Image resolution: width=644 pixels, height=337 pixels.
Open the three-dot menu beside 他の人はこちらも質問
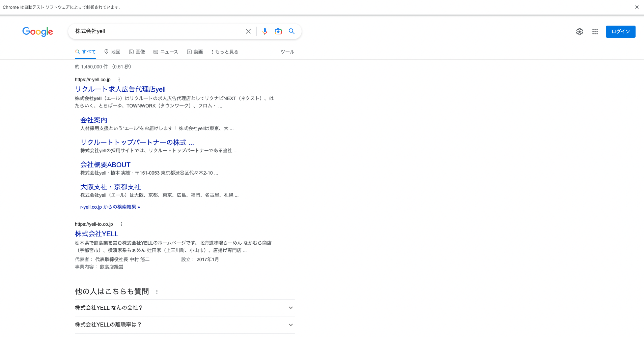(157, 292)
